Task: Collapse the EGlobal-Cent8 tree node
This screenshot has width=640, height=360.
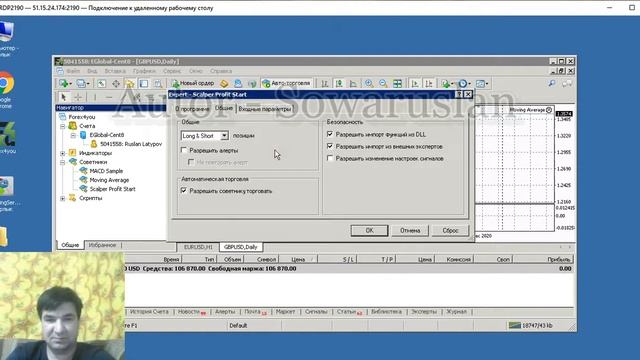Action: [x=73, y=135]
